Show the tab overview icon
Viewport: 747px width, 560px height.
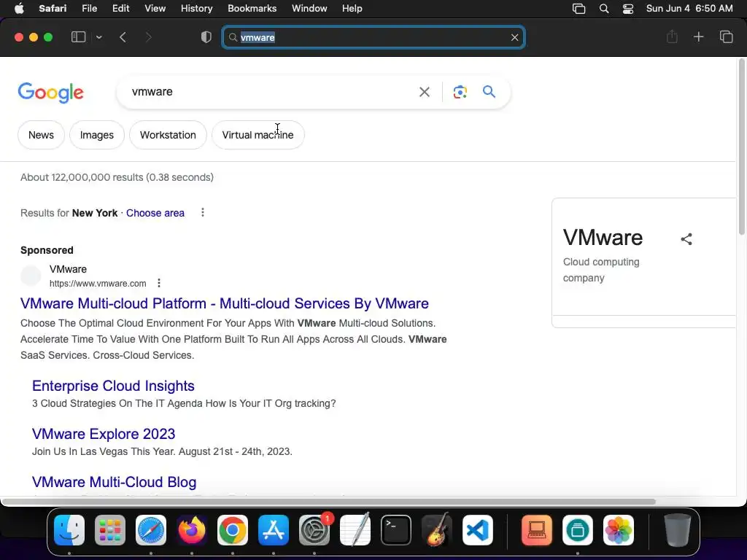[726, 36]
